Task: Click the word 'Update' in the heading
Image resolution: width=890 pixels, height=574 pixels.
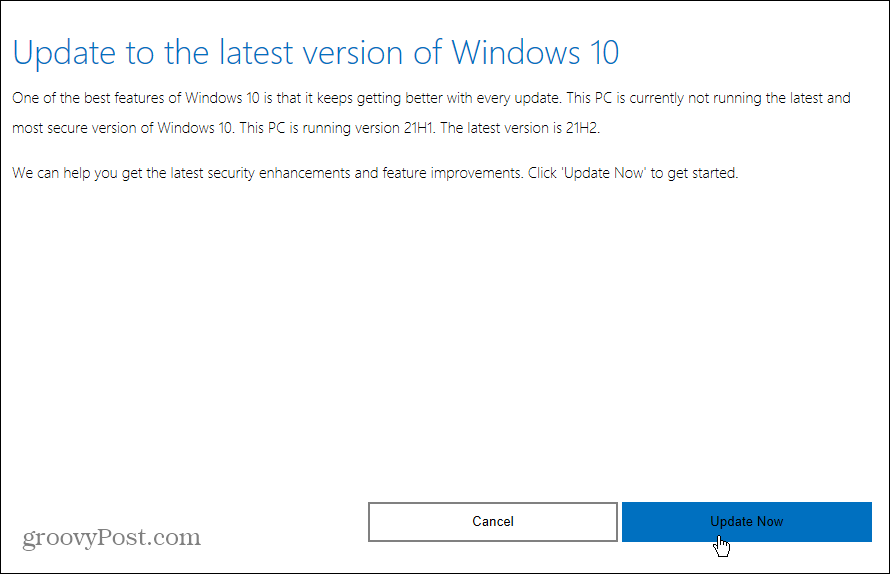Action: (60, 53)
